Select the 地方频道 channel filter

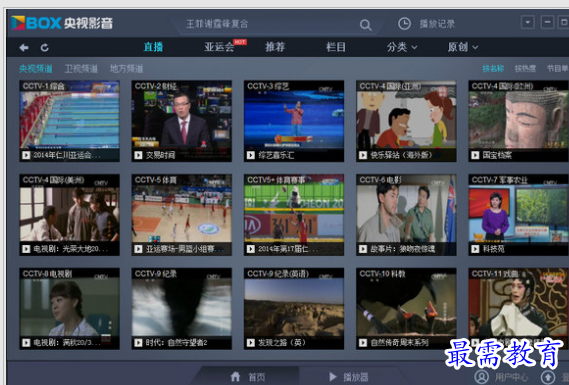pos(126,69)
